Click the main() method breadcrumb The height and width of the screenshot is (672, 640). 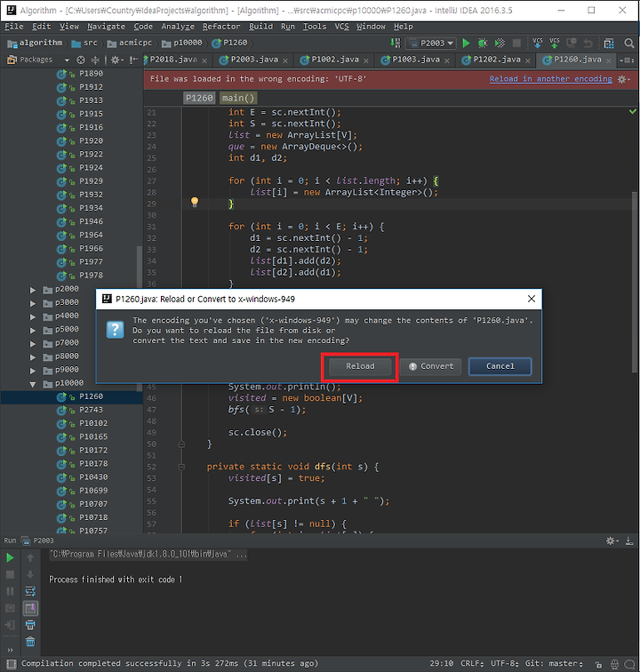(x=238, y=98)
